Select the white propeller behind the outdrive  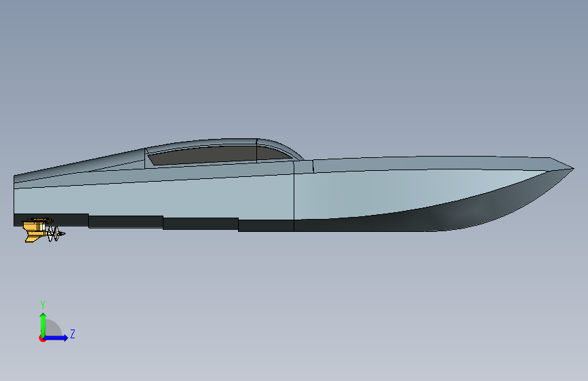point(56,234)
